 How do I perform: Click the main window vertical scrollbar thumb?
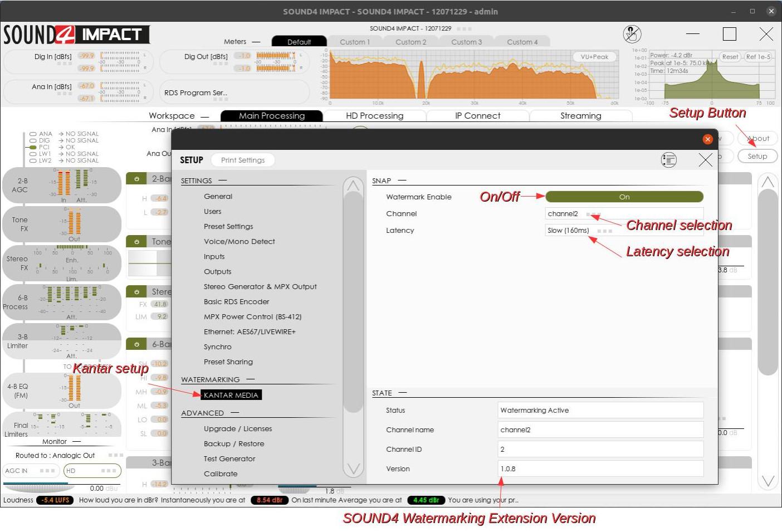click(x=768, y=283)
